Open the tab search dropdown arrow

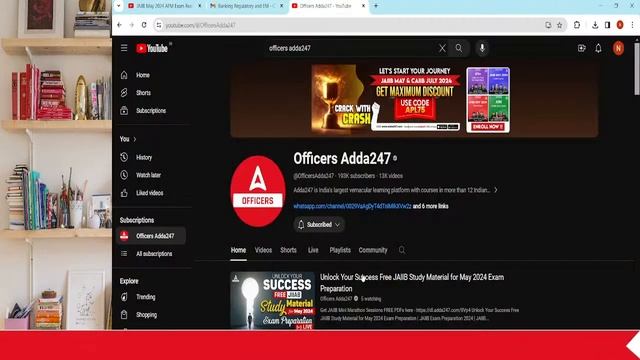pyautogui.click(x=118, y=6)
